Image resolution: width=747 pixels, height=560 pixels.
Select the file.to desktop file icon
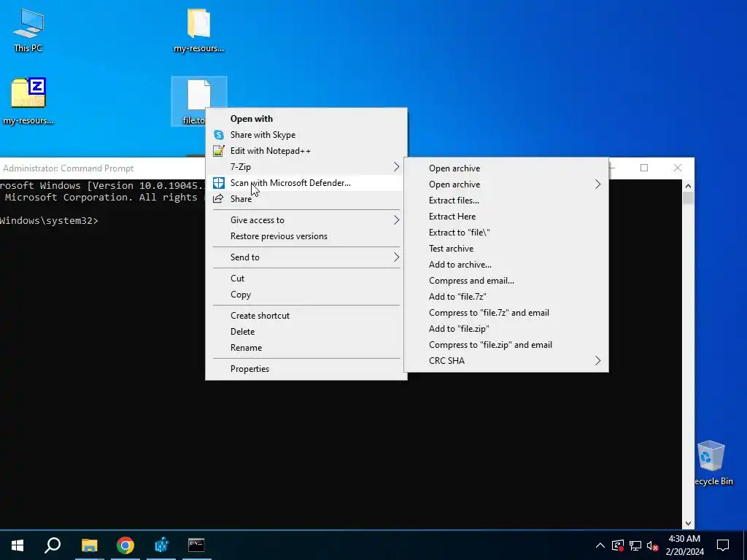[x=198, y=101]
